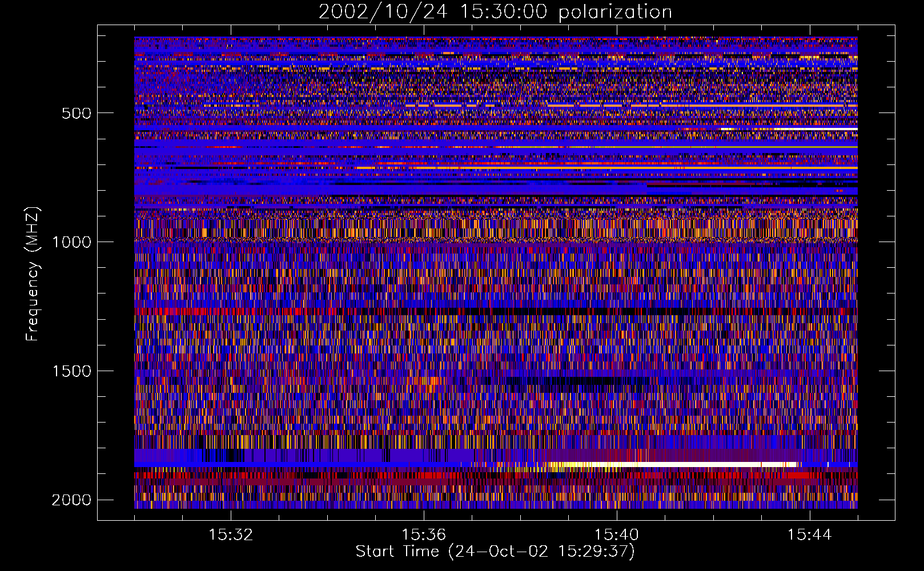Screen dimensions: 924x571
Task: Click the 15:44 time tick label
Action: tap(810, 535)
